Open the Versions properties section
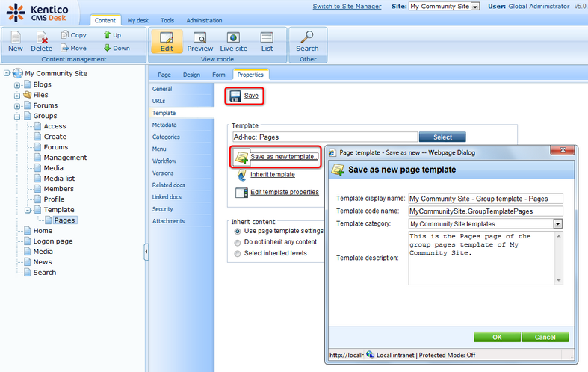 pos(163,173)
